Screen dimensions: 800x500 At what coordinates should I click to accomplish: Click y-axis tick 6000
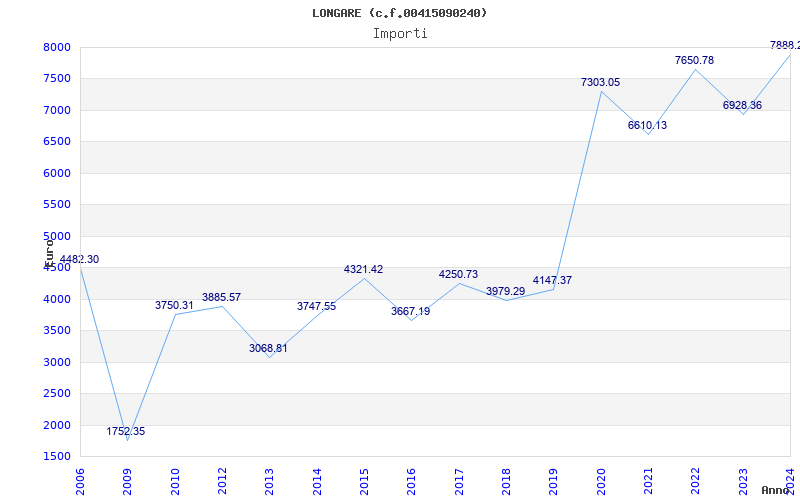click(57, 173)
